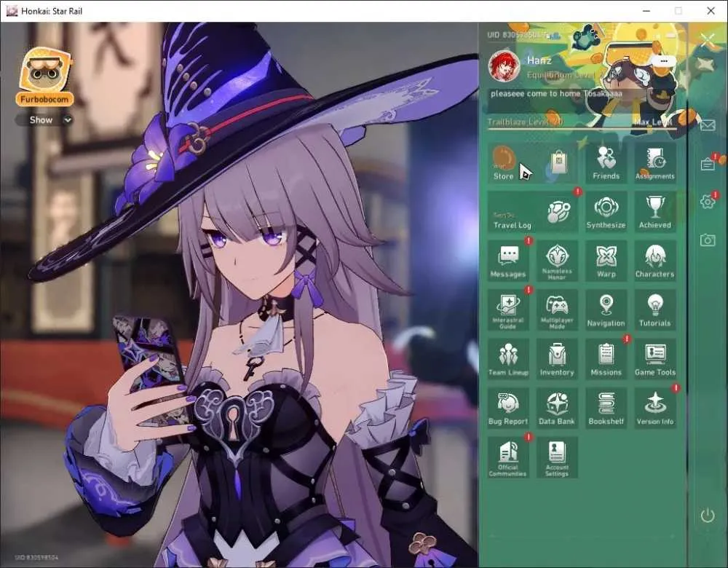
Task: Launch Multiplayer Mode
Action: (x=557, y=310)
